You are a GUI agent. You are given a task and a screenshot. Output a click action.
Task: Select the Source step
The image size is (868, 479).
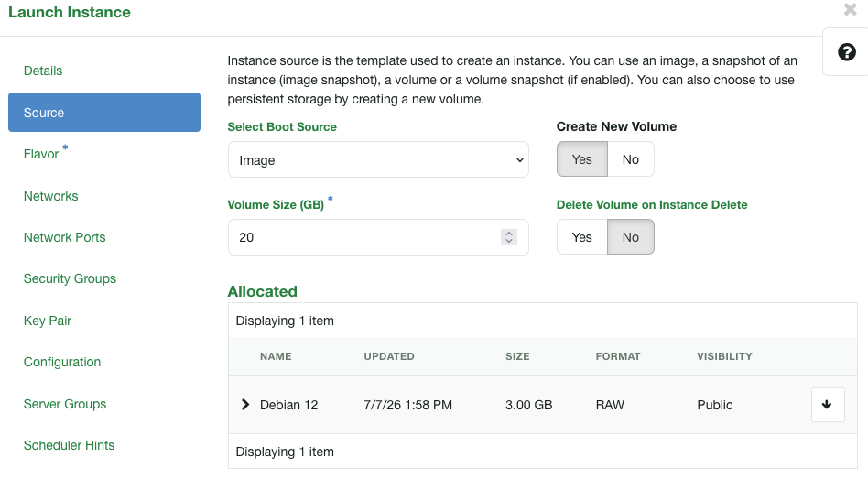[x=104, y=113]
